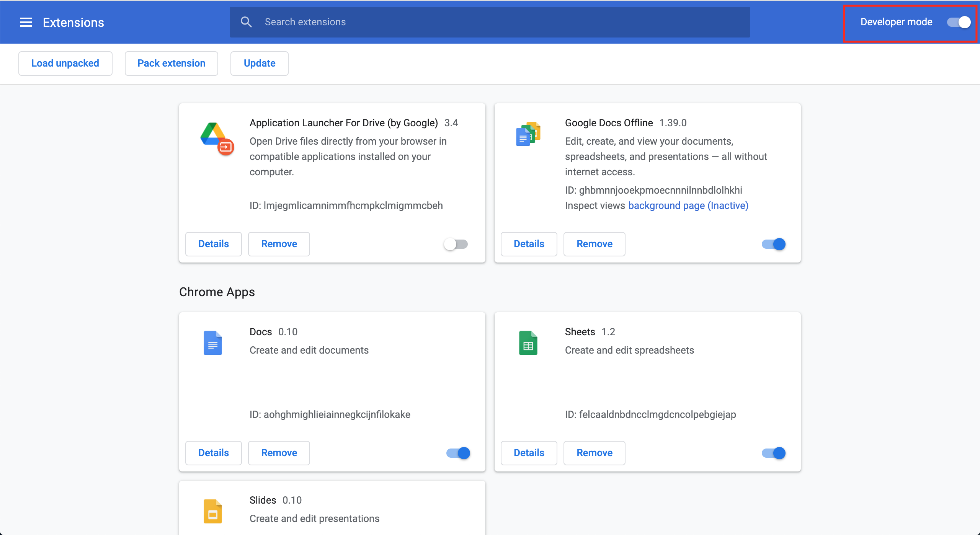The height and width of the screenshot is (535, 980).
Task: Click 'Create and edit documents' description
Action: pos(309,350)
